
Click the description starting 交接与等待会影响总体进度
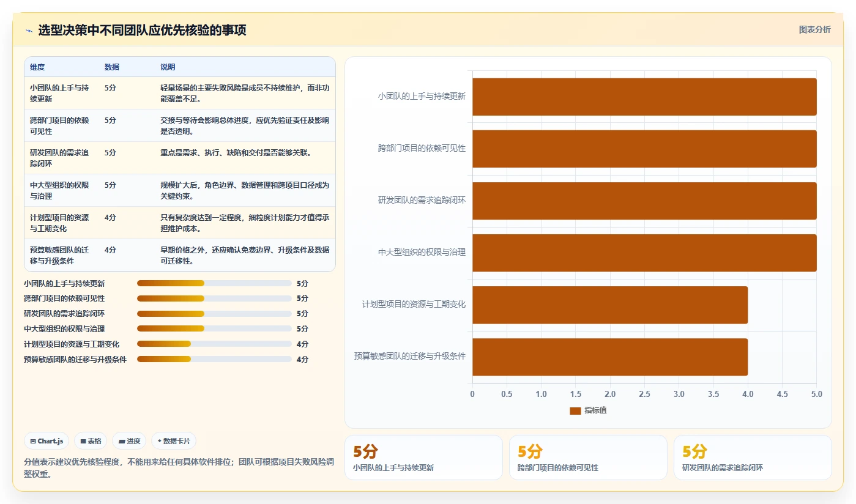[x=245, y=125]
